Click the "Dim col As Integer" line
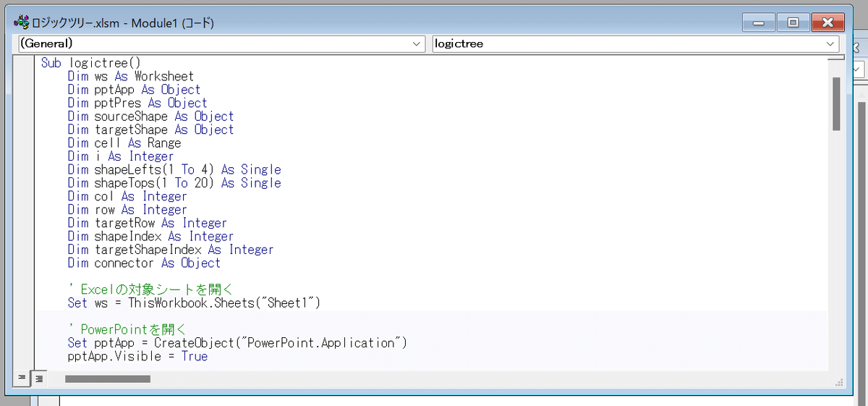The height and width of the screenshot is (406, 868). point(127,196)
